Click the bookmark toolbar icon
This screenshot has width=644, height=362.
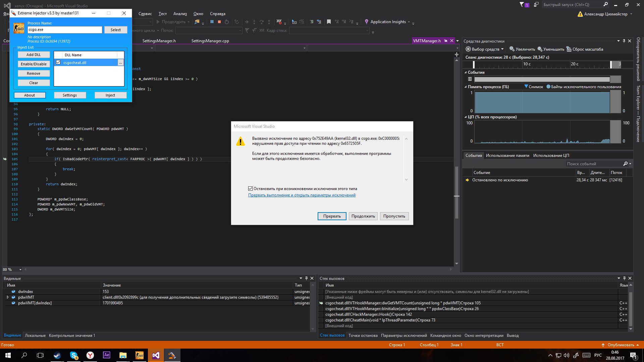[329, 22]
